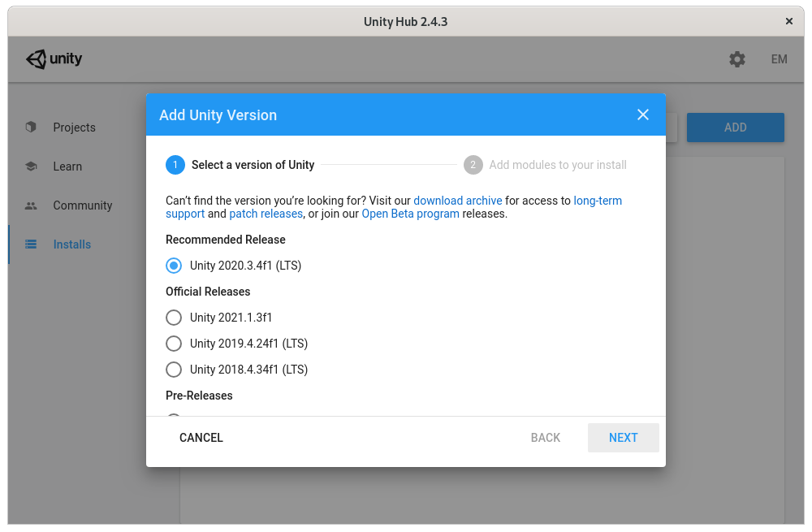Open the EM account menu

779,59
